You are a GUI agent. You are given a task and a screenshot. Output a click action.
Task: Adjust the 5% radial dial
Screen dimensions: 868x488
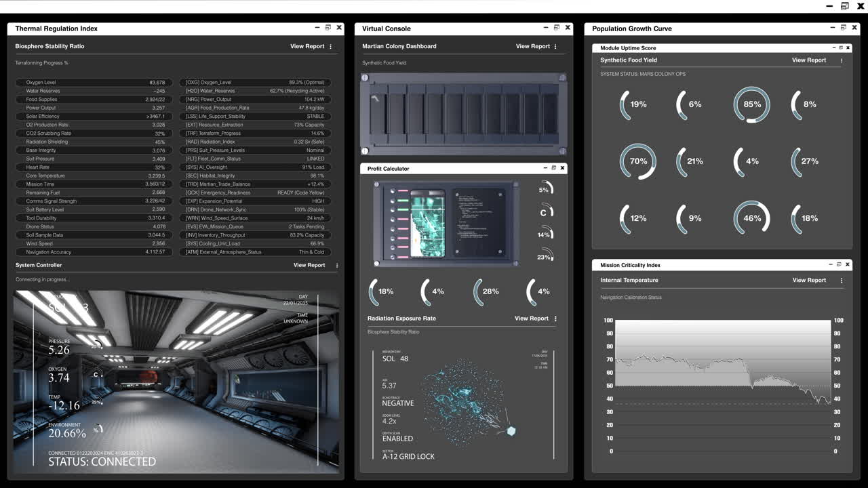pyautogui.click(x=547, y=188)
